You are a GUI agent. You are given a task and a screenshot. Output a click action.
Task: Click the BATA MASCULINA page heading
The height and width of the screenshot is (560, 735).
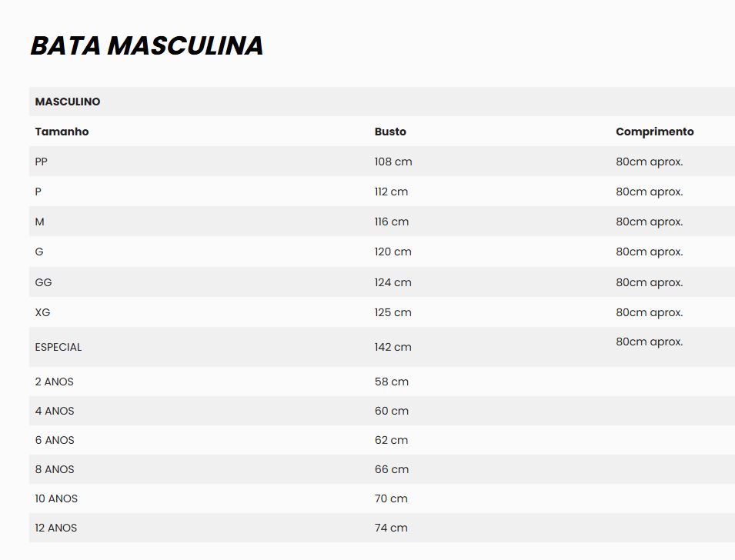point(146,46)
